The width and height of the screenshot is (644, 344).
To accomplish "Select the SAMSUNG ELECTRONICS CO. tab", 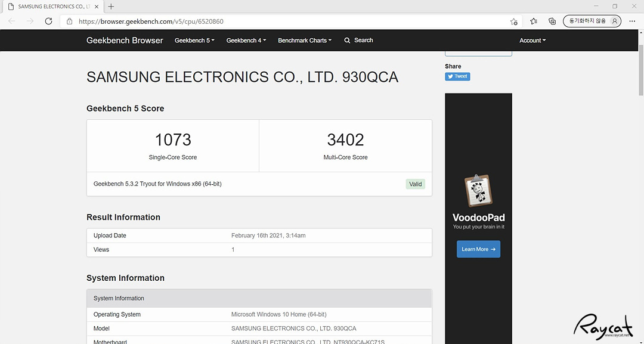I will pyautogui.click(x=52, y=7).
